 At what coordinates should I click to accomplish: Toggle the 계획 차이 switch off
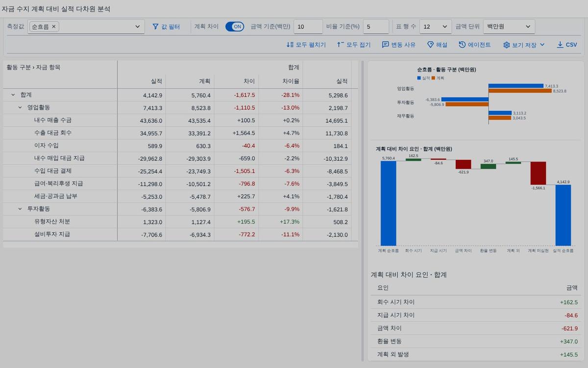[x=235, y=26]
